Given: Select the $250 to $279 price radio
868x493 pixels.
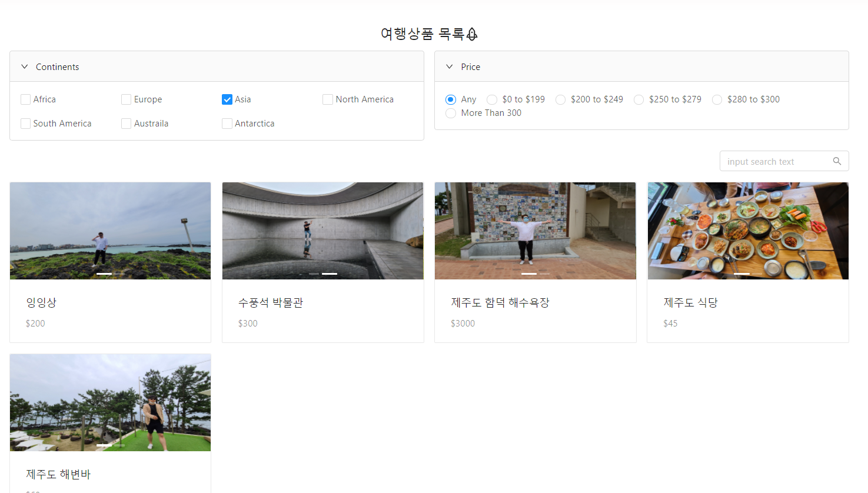Looking at the screenshot, I should click(x=638, y=99).
